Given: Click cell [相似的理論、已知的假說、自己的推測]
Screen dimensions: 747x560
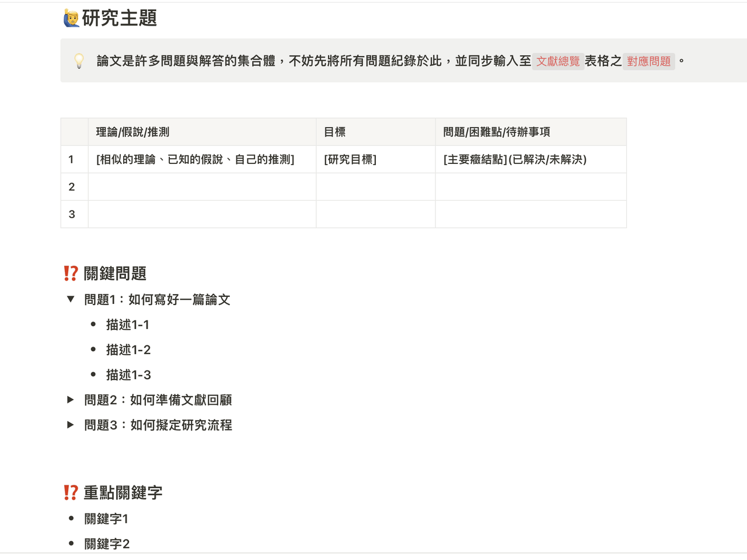Looking at the screenshot, I should [202, 159].
